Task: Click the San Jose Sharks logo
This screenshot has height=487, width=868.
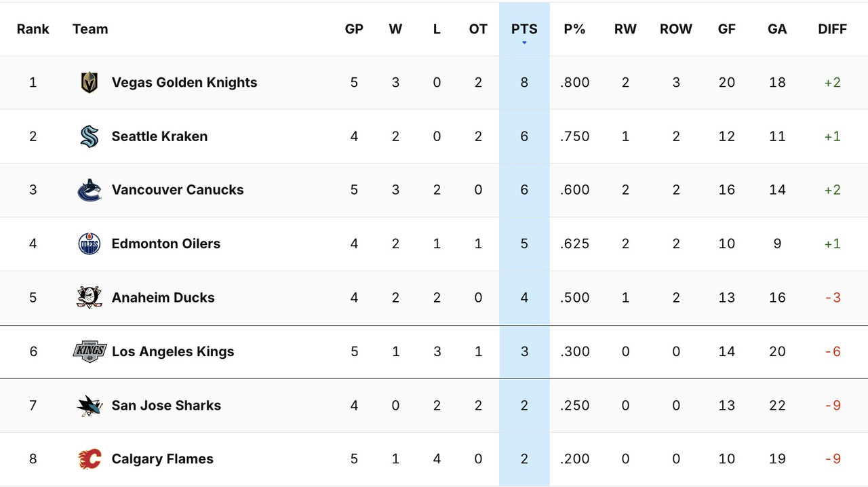Action: pos(89,406)
